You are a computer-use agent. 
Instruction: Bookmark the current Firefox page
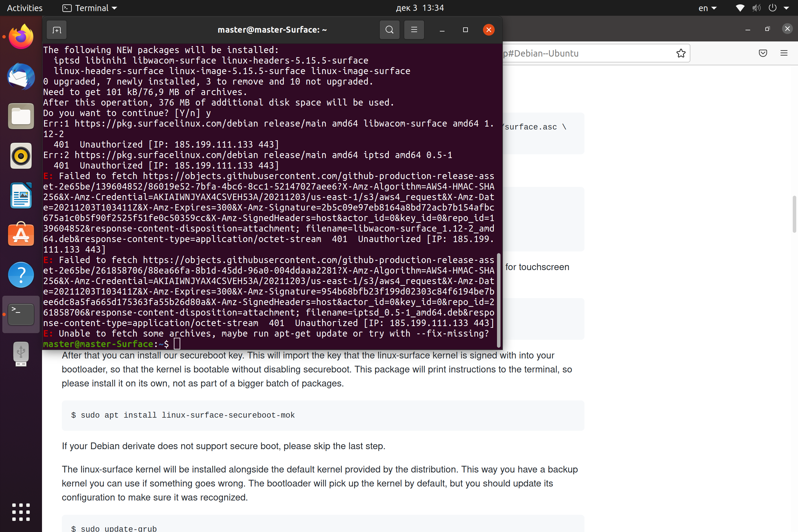(681, 53)
